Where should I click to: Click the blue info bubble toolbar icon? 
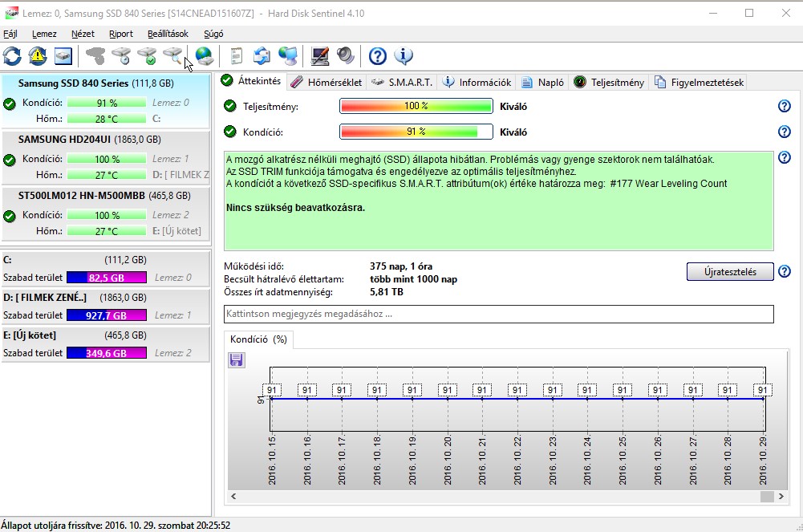click(404, 56)
